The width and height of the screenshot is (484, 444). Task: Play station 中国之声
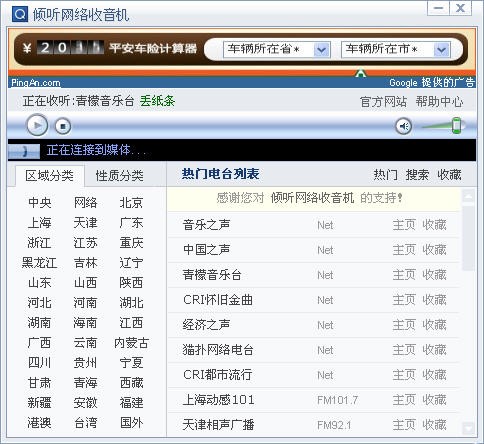[206, 250]
